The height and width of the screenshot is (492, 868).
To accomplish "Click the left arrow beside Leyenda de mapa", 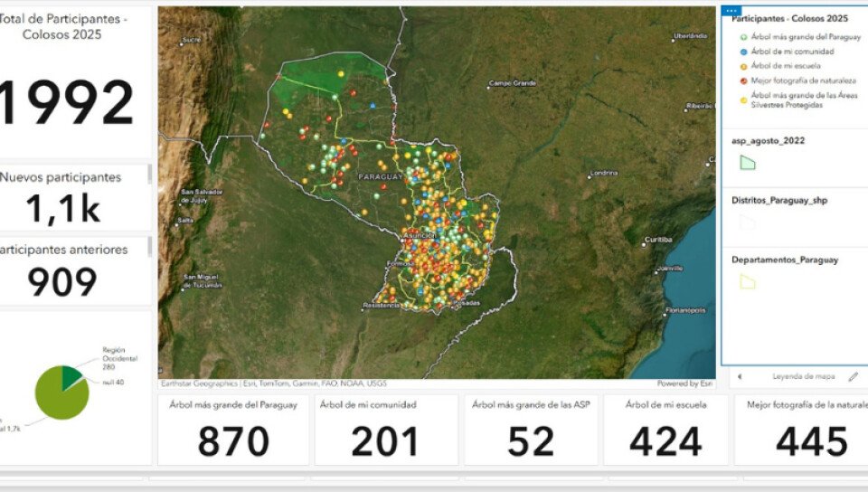I will [740, 376].
